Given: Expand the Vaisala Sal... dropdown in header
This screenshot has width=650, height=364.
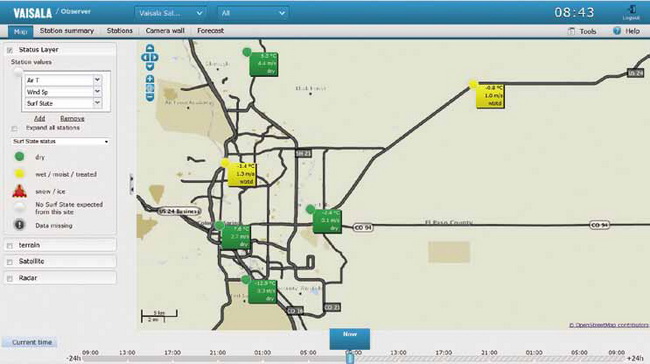Looking at the screenshot, I should click(x=170, y=13).
